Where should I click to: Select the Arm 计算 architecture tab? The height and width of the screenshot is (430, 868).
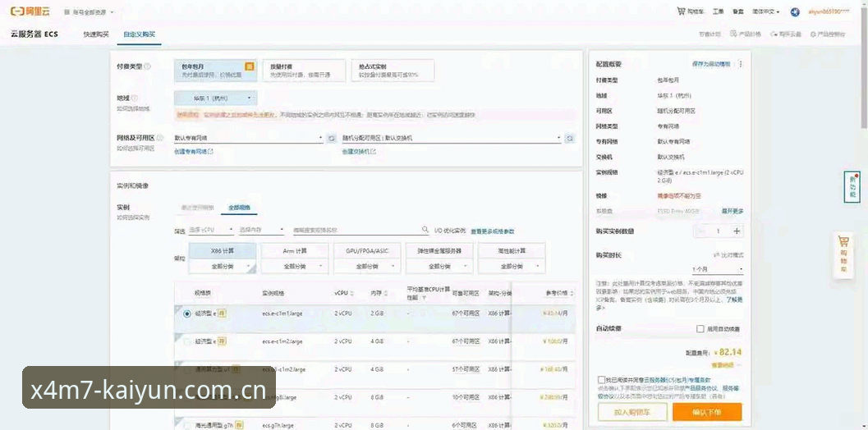click(x=295, y=250)
